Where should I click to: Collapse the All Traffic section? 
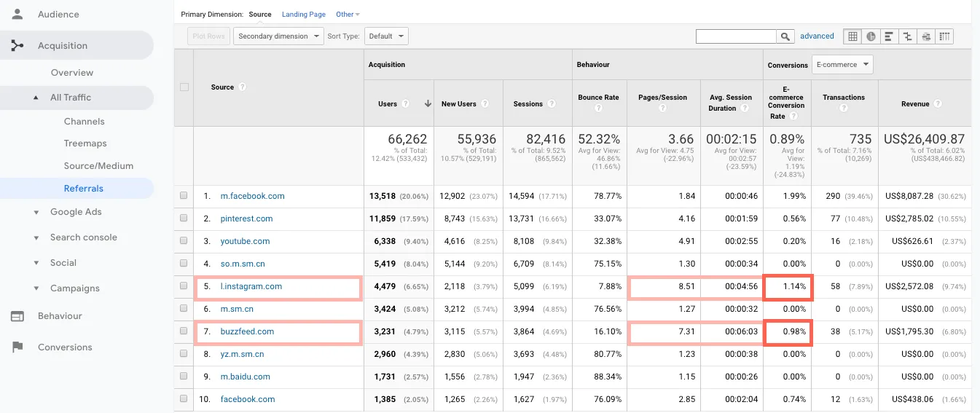36,98
